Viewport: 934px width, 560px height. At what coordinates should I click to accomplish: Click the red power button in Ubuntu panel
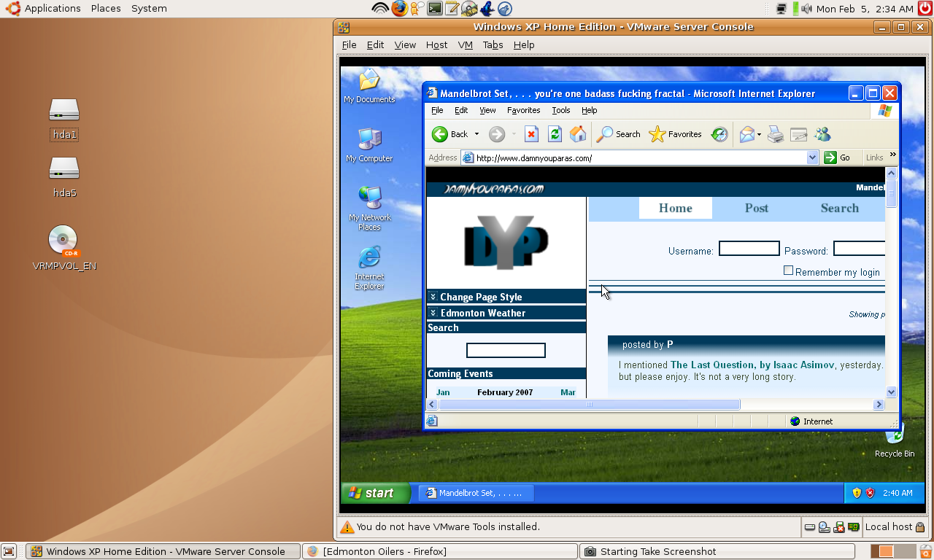pos(925,9)
